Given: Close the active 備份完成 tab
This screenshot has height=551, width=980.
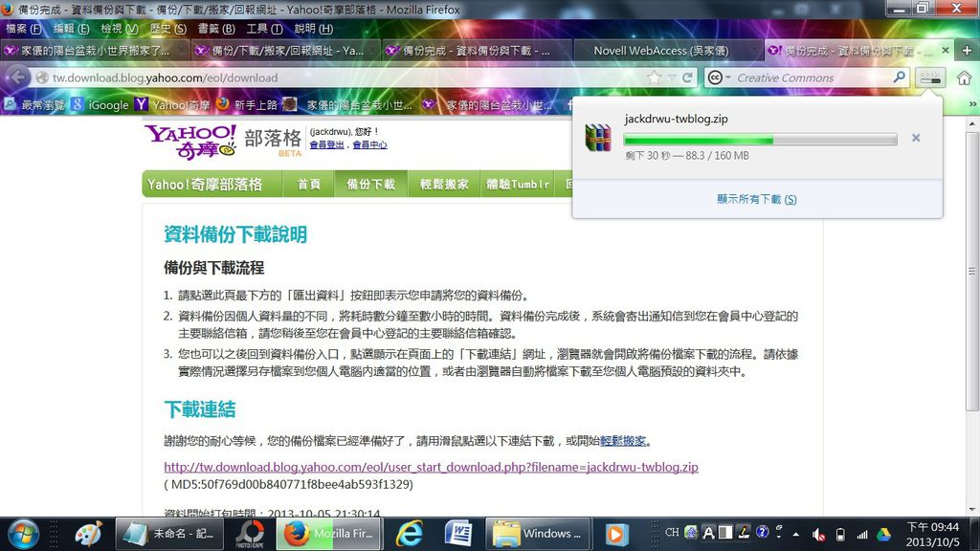Looking at the screenshot, I should pos(945,50).
